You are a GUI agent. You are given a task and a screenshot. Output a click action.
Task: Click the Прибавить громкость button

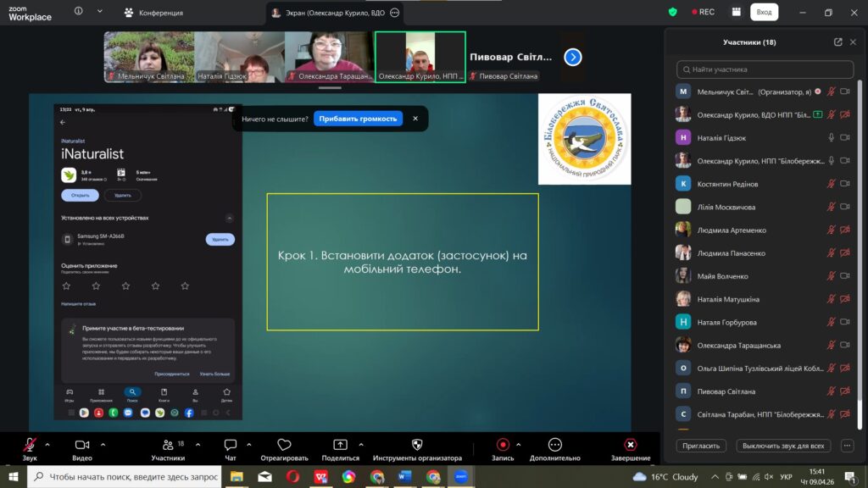tap(358, 119)
